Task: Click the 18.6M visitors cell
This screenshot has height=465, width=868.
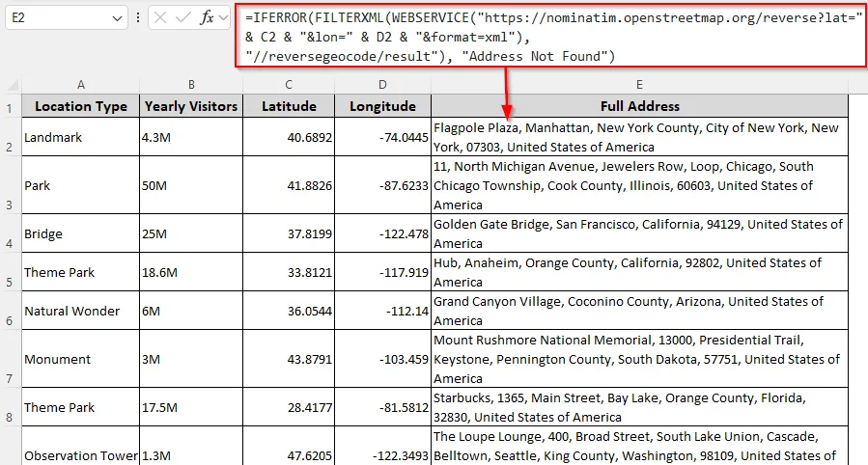Action: pyautogui.click(x=191, y=272)
